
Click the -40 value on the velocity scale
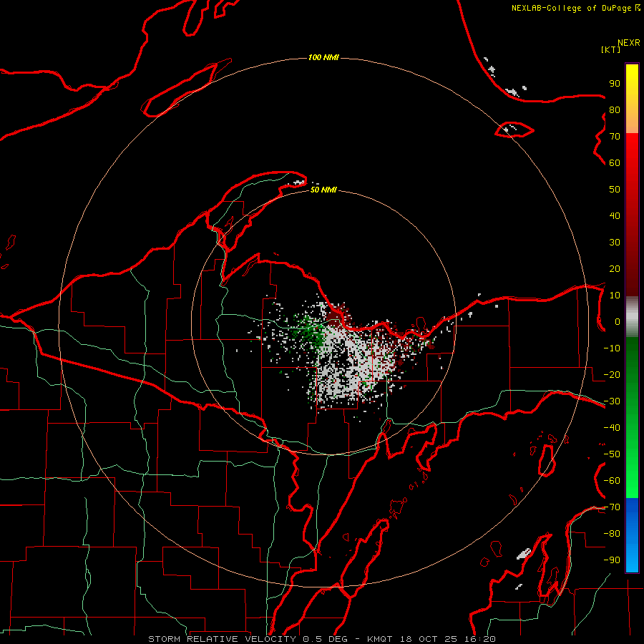click(x=612, y=428)
